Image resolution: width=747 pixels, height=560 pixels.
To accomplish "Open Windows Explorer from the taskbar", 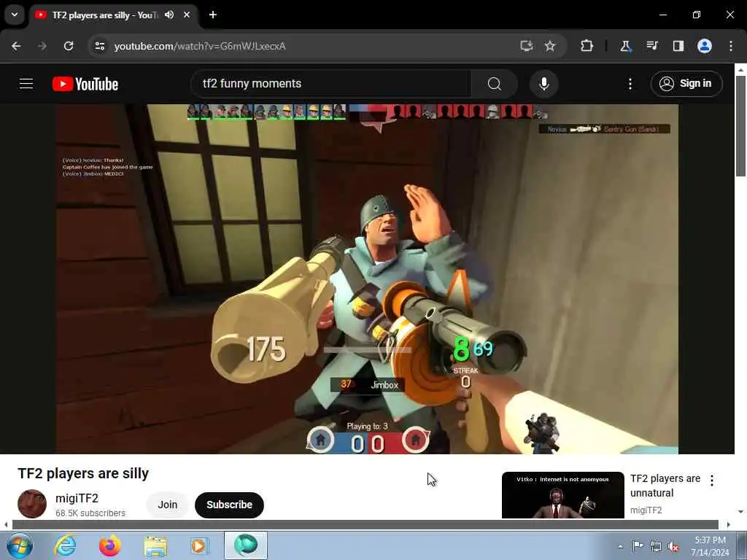I will (x=155, y=545).
